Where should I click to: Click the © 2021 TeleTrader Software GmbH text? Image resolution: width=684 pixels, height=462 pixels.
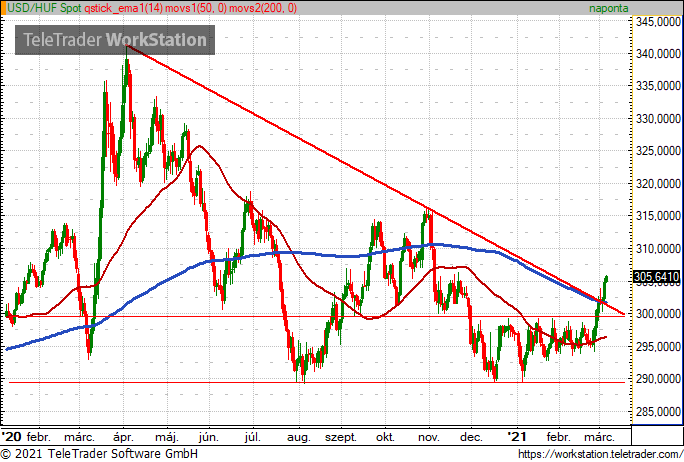coord(99,454)
